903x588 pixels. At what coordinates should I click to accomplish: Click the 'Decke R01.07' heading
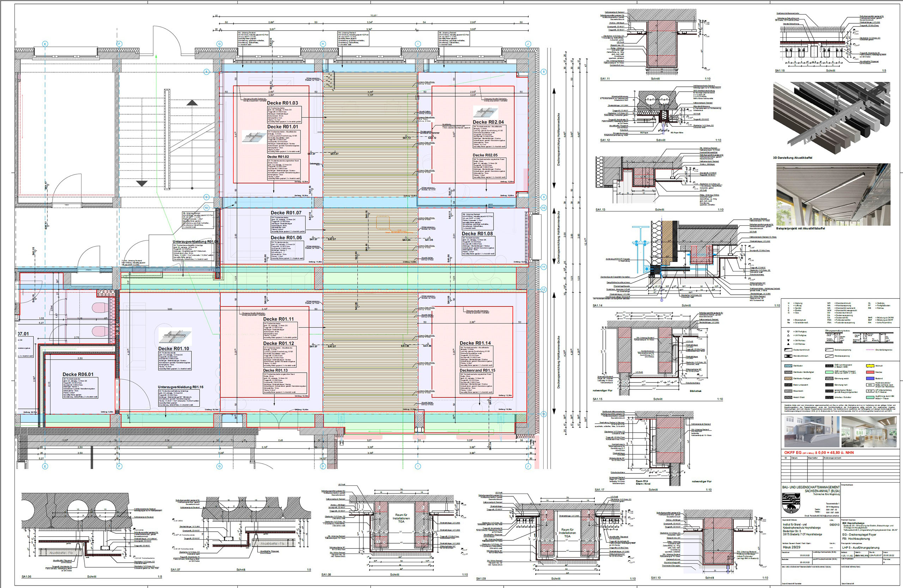click(x=286, y=213)
